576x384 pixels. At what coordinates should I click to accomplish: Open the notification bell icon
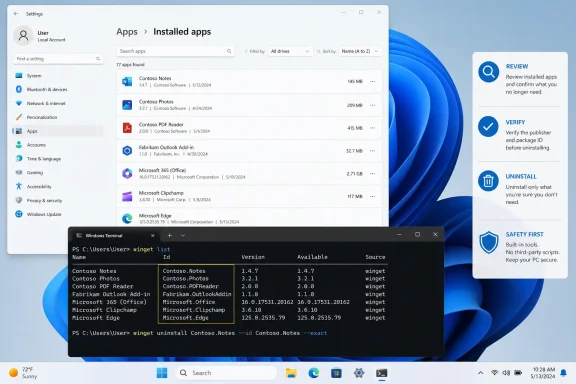(x=563, y=373)
